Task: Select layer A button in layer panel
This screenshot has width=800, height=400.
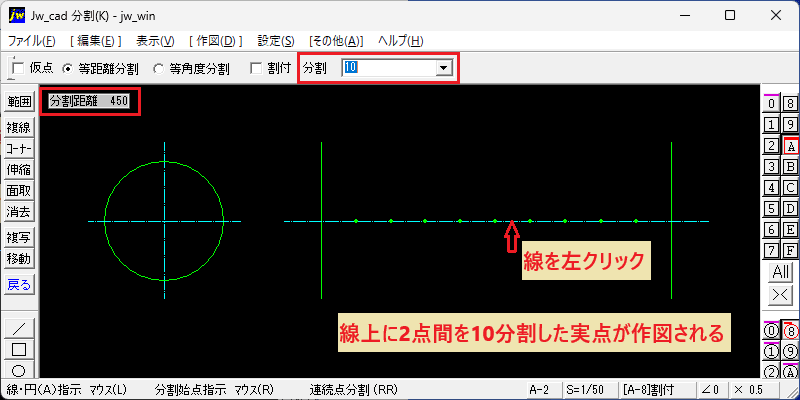Action: (x=790, y=146)
